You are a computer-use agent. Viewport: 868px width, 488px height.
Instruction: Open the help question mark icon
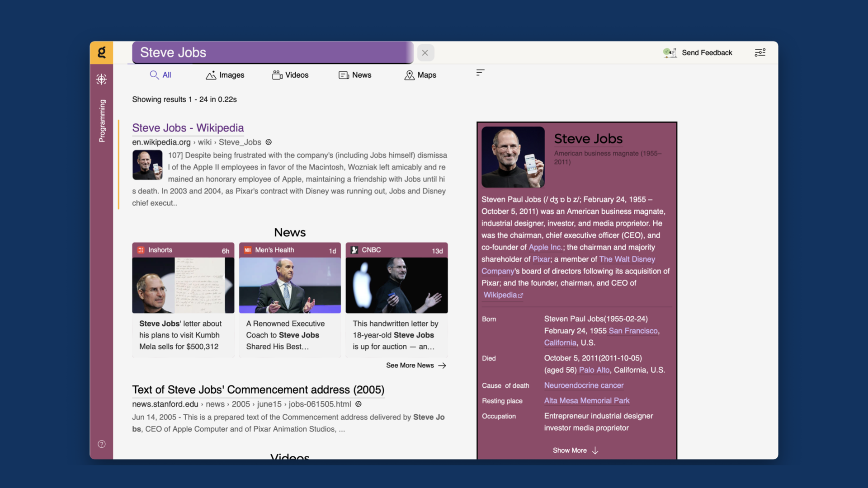click(102, 444)
